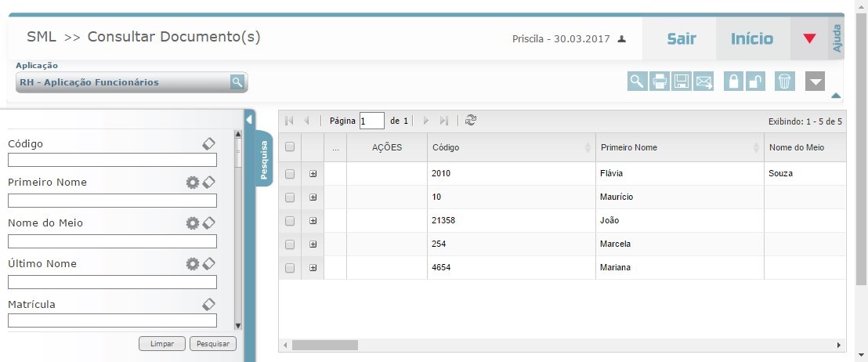
Task: Print documents using the printer icon
Action: pos(660,81)
